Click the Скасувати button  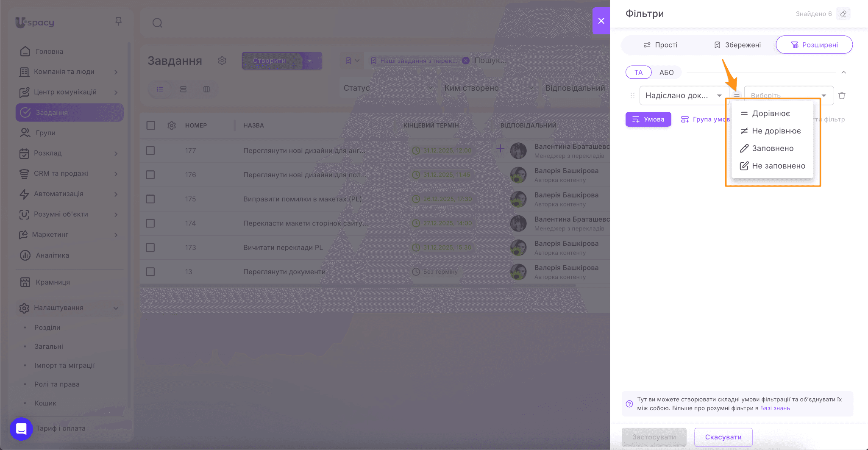[x=723, y=437]
